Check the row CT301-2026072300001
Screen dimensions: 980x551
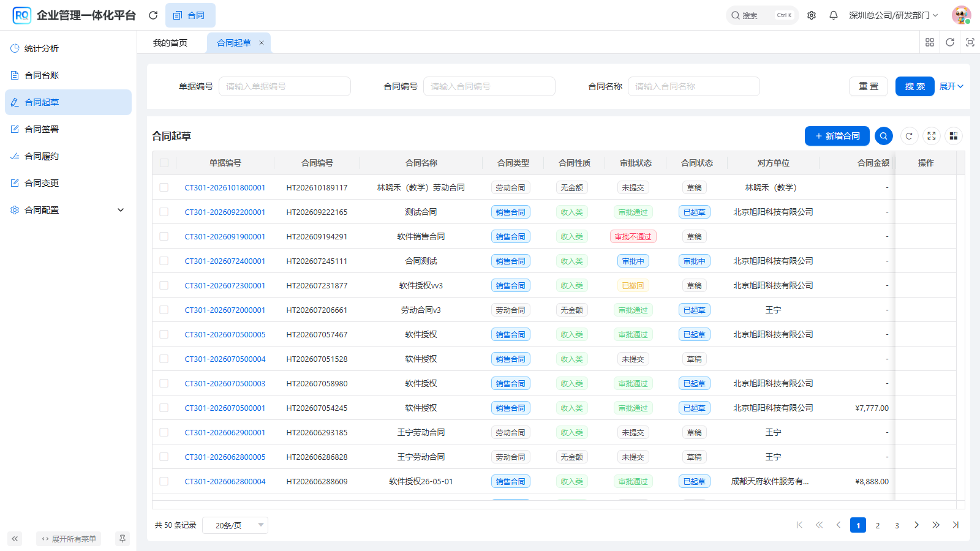click(164, 285)
